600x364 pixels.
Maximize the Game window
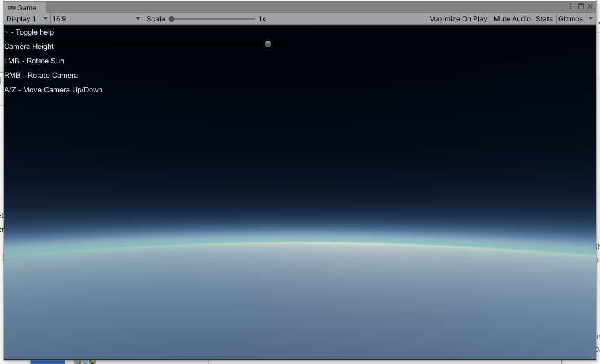(x=581, y=6)
